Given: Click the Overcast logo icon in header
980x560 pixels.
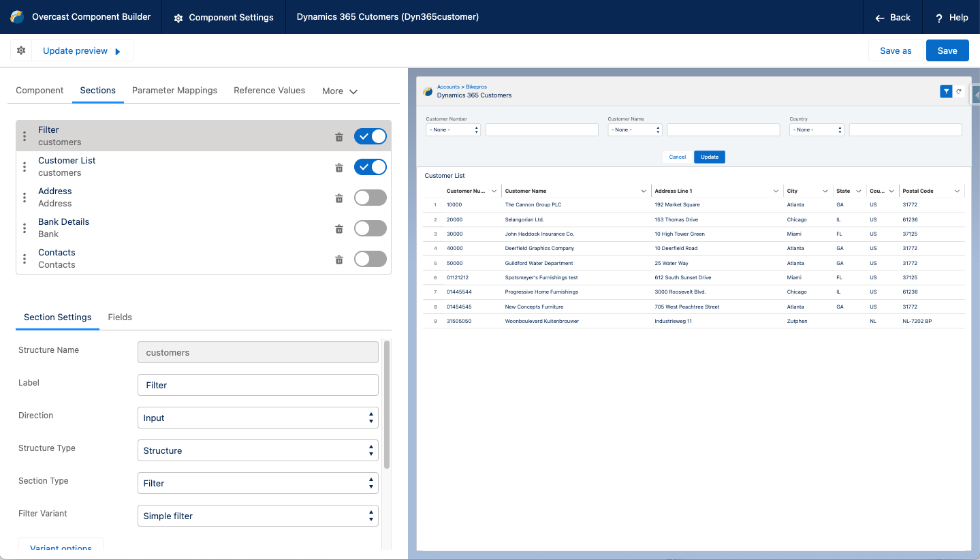Looking at the screenshot, I should pos(17,17).
